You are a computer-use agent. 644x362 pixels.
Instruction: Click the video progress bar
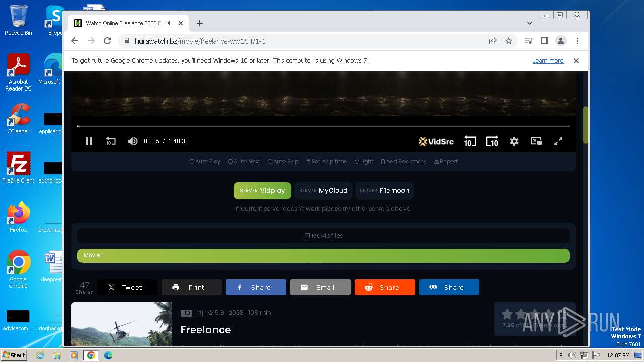click(x=324, y=126)
